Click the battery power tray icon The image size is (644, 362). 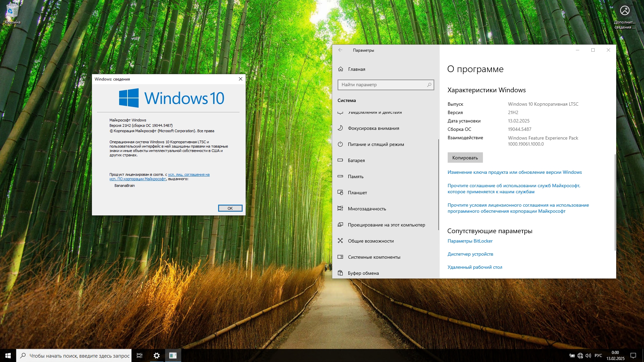click(x=572, y=356)
